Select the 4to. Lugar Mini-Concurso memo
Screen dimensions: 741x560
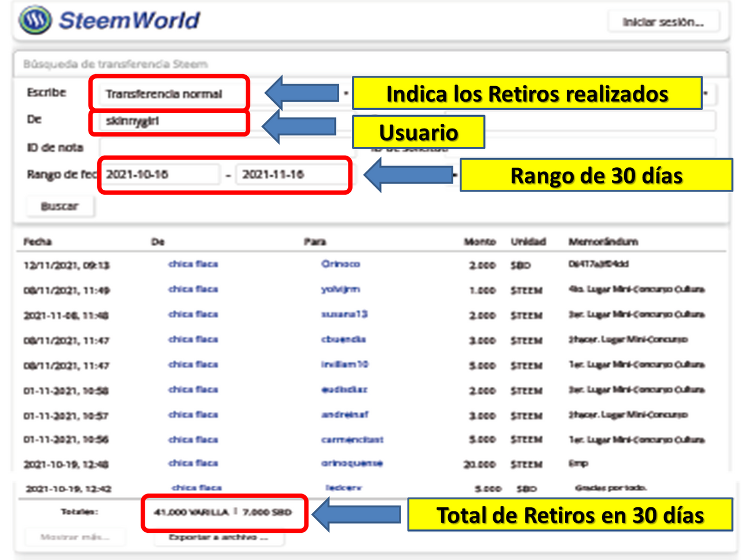tap(637, 289)
